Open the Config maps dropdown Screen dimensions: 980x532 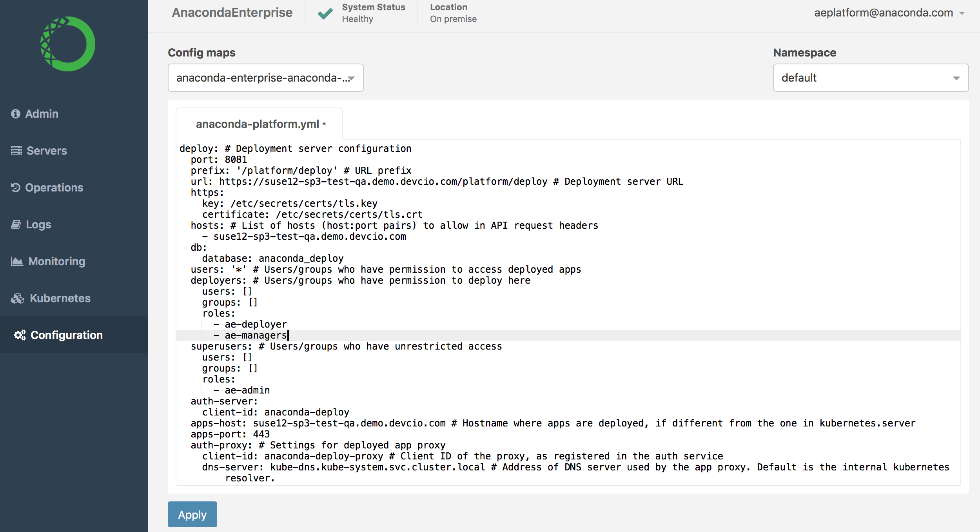point(266,78)
